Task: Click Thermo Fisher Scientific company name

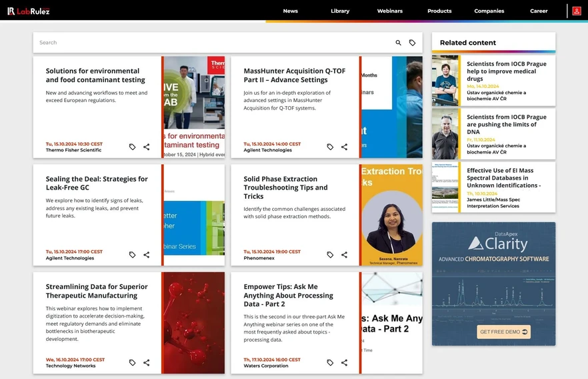Action: pyautogui.click(x=73, y=150)
